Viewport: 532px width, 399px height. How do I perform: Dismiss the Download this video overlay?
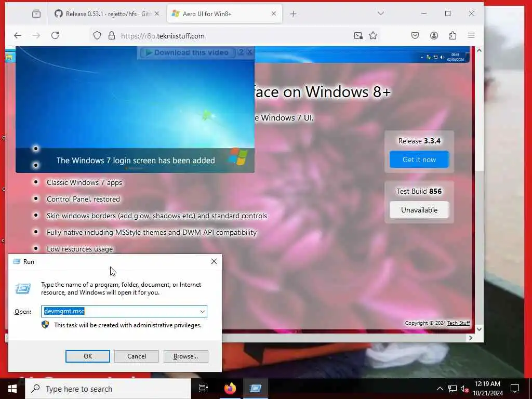click(x=250, y=52)
